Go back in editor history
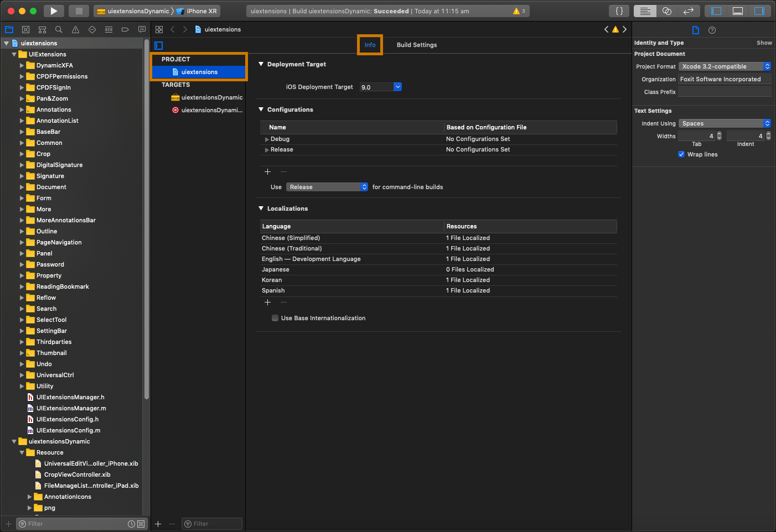The width and height of the screenshot is (776, 532). click(173, 29)
